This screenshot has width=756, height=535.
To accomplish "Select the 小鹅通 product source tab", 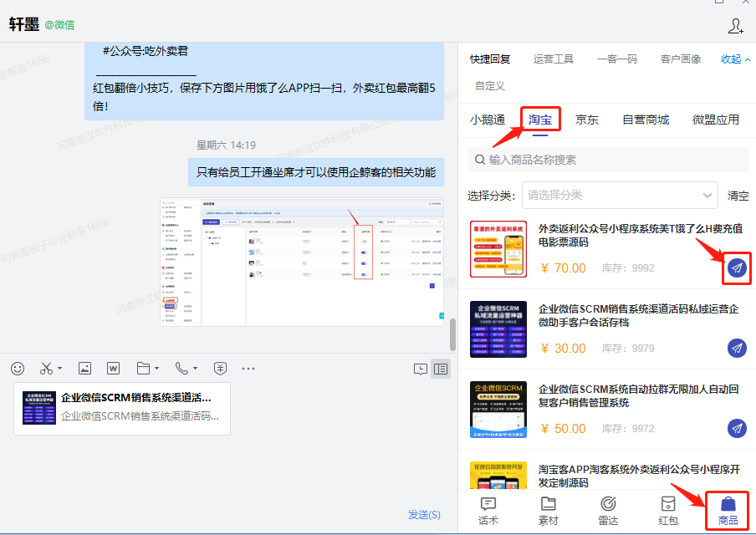I will click(488, 120).
